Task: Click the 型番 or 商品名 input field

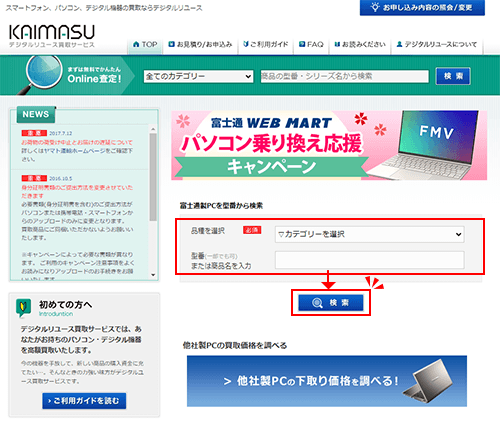Action: pos(369,260)
